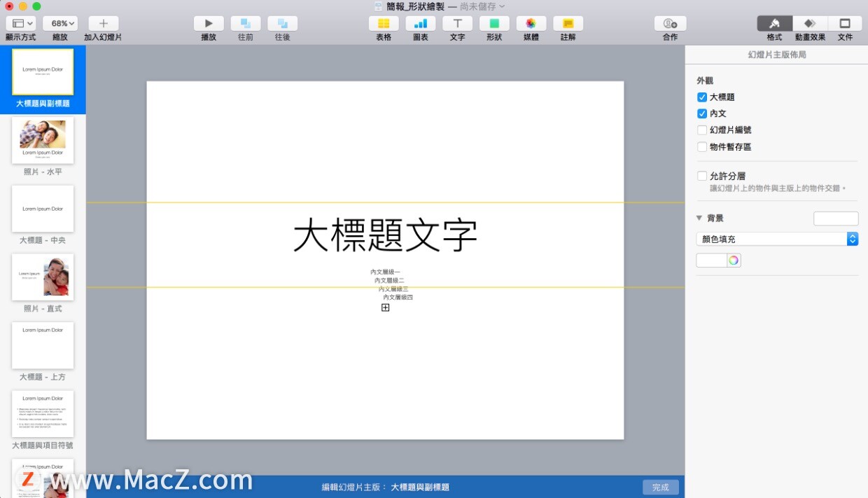Click the document title 簡報_形狀繪製

coord(415,6)
